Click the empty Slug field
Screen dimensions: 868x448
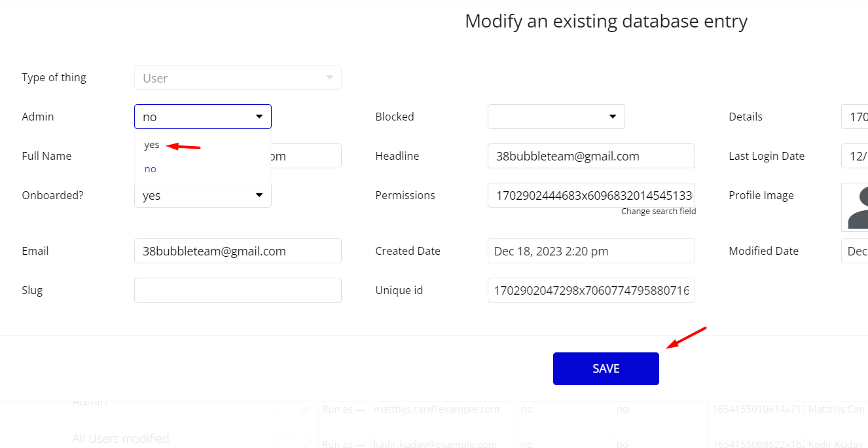(238, 290)
